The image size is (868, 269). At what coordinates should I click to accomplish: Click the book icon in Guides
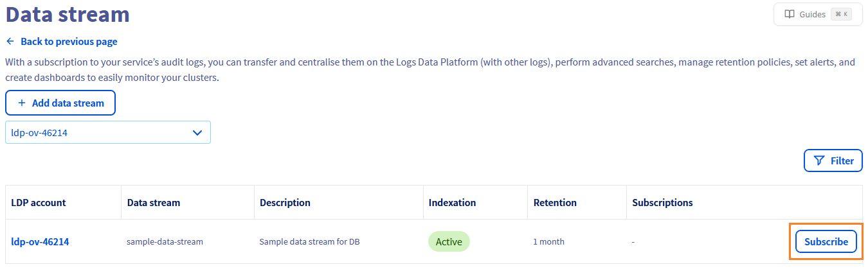(x=790, y=14)
